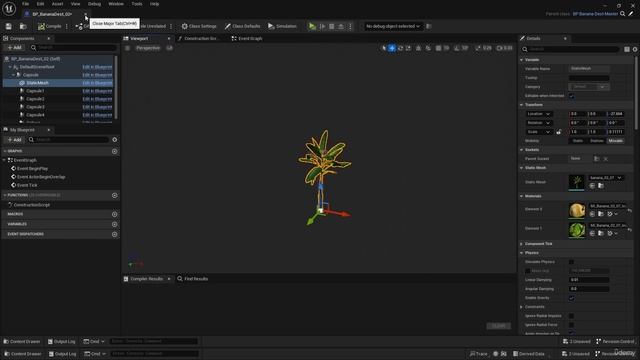Image resolution: width=640 pixels, height=360 pixels.
Task: Click the Unreal Engine logo icon
Action: [x=9, y=8]
